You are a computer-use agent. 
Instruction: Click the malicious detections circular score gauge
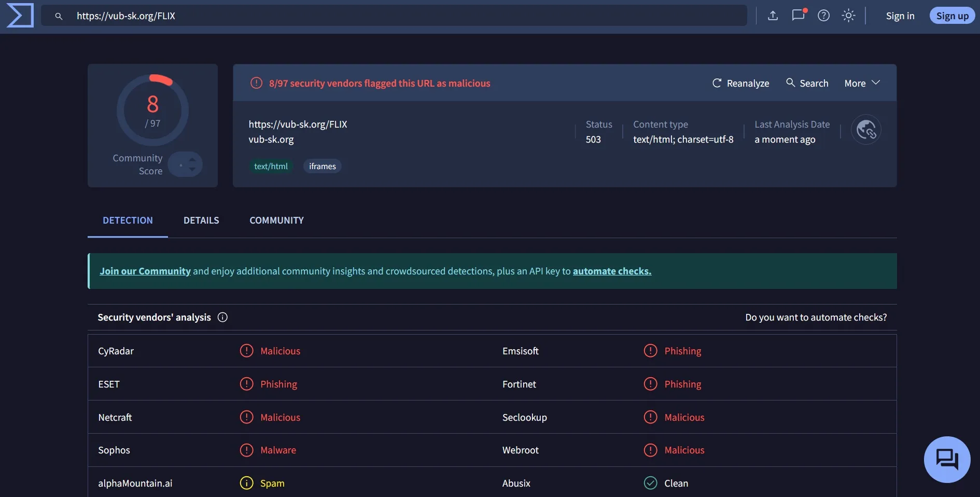click(152, 109)
